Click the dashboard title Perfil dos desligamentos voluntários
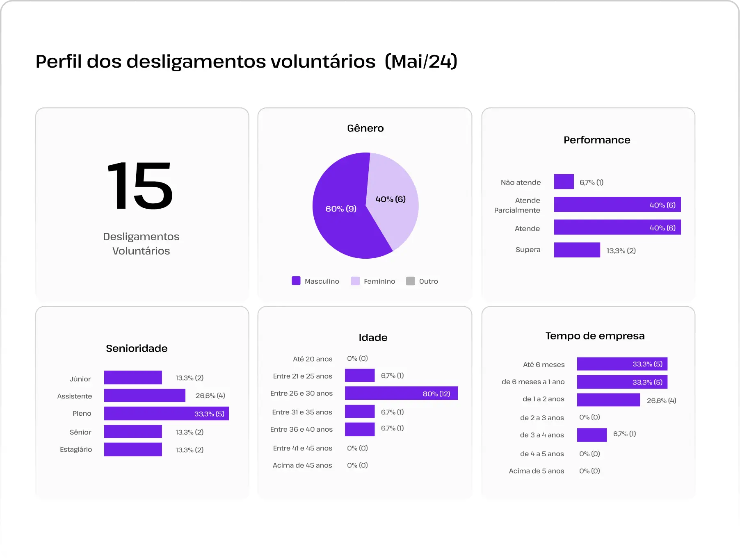The image size is (740, 560). pyautogui.click(x=247, y=61)
